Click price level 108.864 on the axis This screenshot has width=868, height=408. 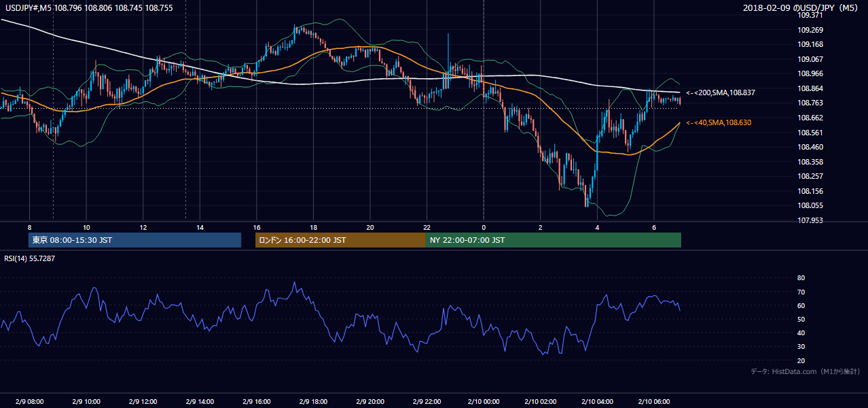coord(810,88)
